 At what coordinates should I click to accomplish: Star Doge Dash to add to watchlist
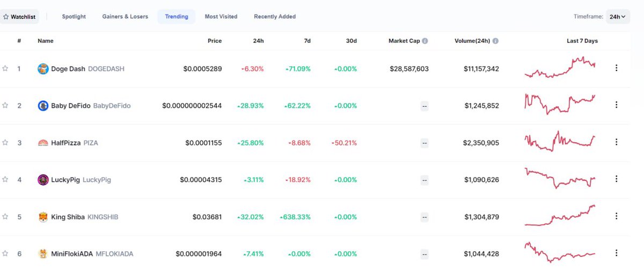point(5,69)
